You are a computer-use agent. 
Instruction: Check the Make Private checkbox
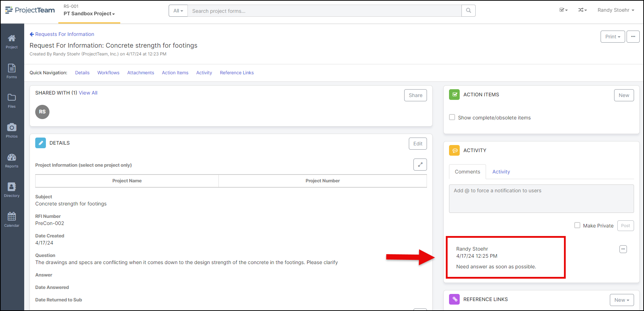577,225
